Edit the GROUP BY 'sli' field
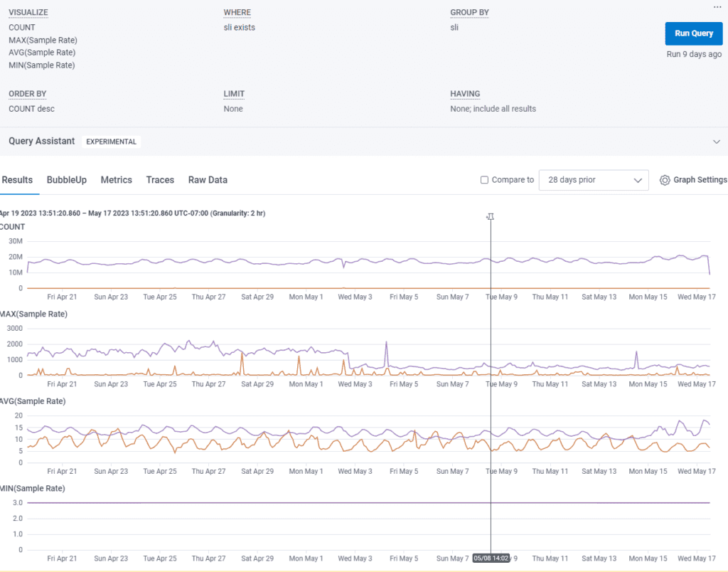 [x=454, y=28]
